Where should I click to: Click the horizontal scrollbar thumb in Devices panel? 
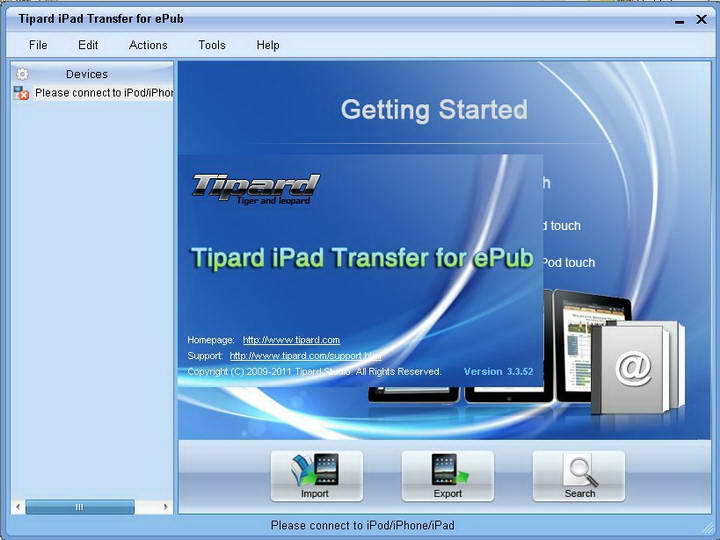point(80,507)
